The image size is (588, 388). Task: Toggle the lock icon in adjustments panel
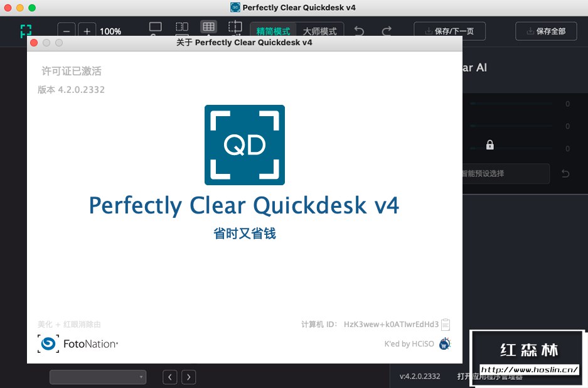click(489, 145)
